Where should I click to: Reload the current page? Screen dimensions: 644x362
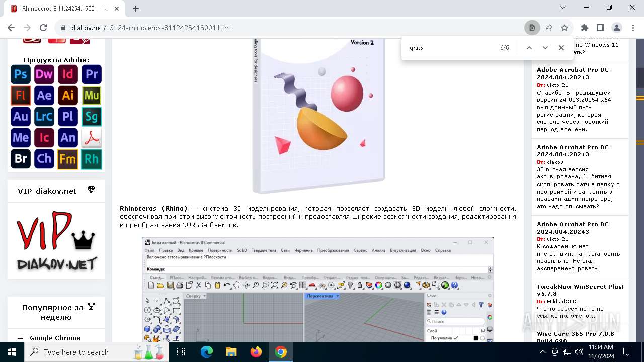43,28
